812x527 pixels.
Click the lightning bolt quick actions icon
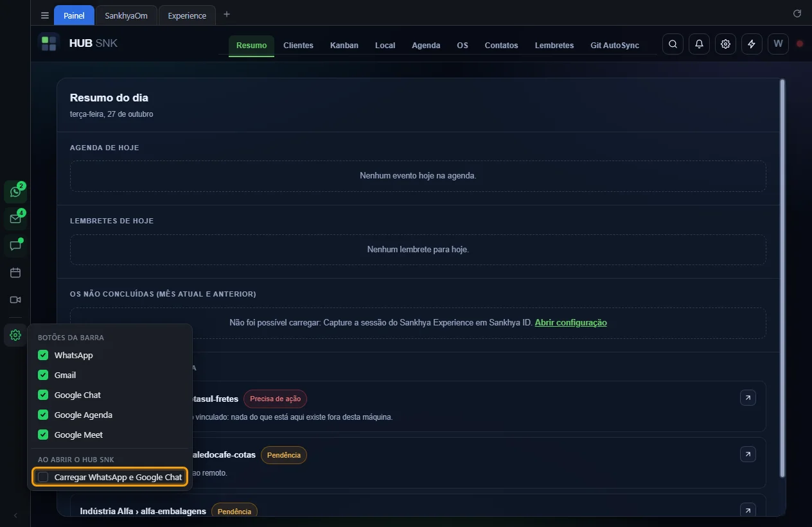click(x=752, y=44)
